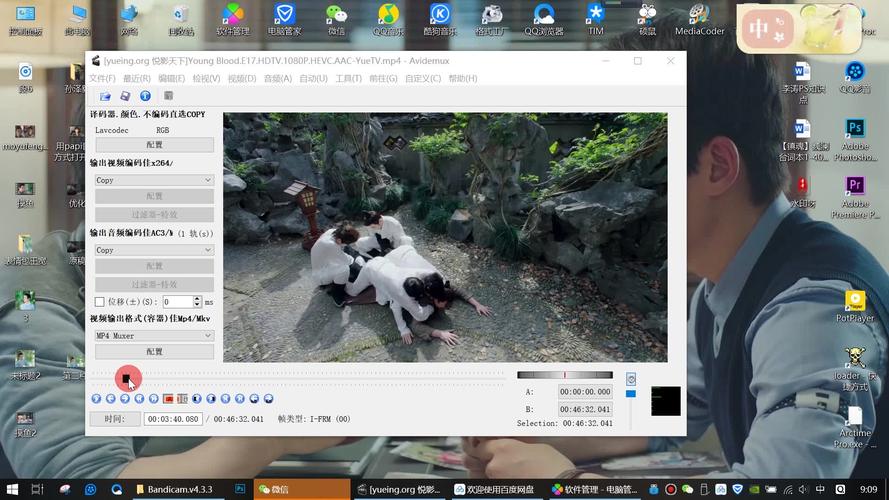Open Arctime Pro desktop shortcut
Image resolution: width=889 pixels, height=500 pixels.
pos(855,426)
